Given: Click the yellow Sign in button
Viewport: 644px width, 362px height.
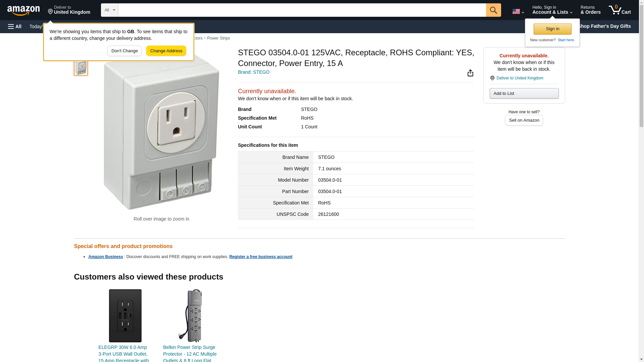Looking at the screenshot, I should click(x=552, y=29).
